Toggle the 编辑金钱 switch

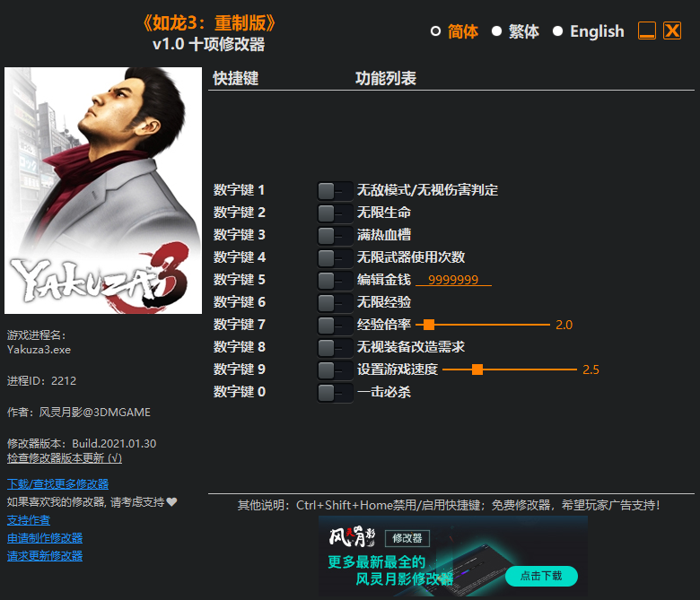click(x=334, y=280)
